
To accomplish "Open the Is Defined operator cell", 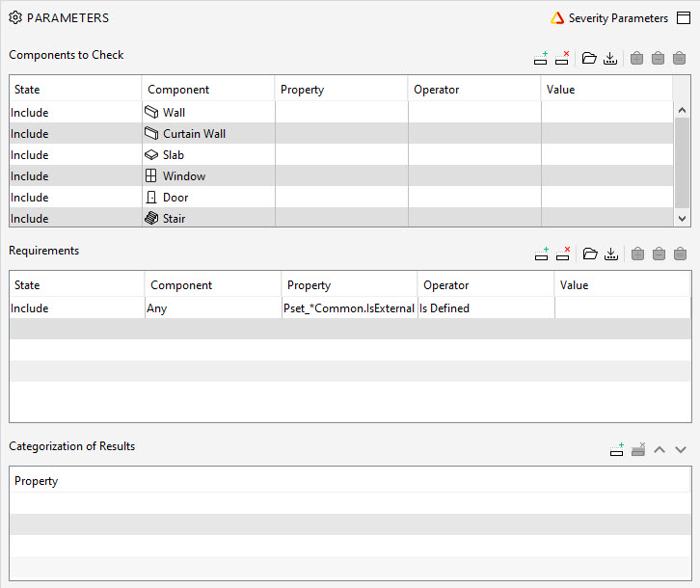I will coord(485,309).
